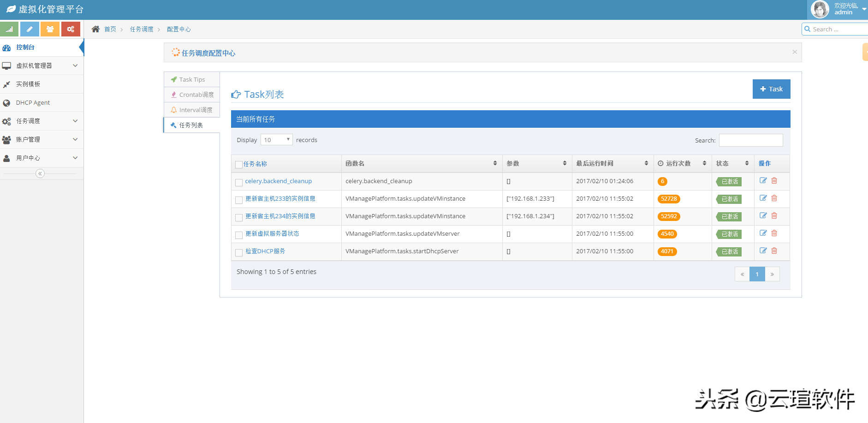Image resolution: width=868 pixels, height=423 pixels.
Task: Check the 更新宿主机233的实例信息 row checkbox
Action: [239, 200]
